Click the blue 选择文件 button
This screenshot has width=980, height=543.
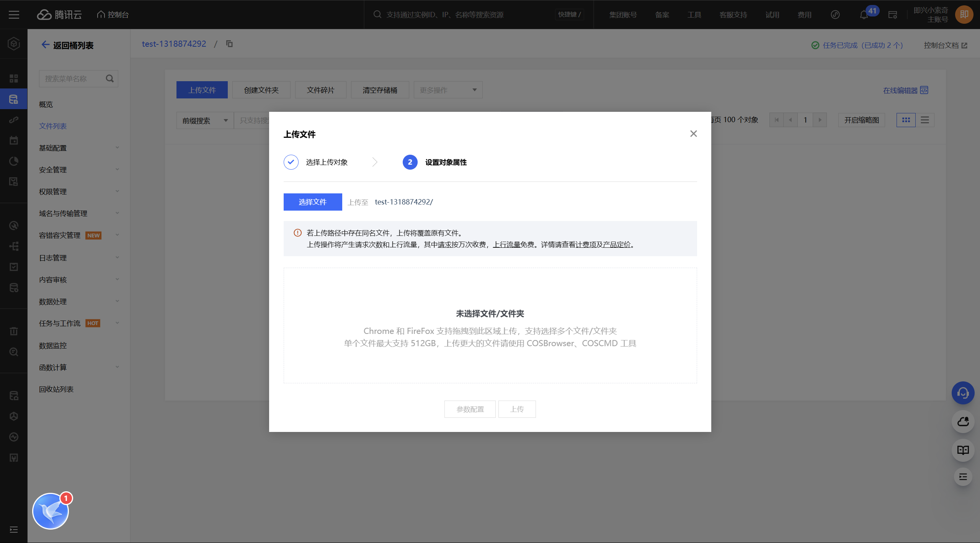tap(312, 202)
